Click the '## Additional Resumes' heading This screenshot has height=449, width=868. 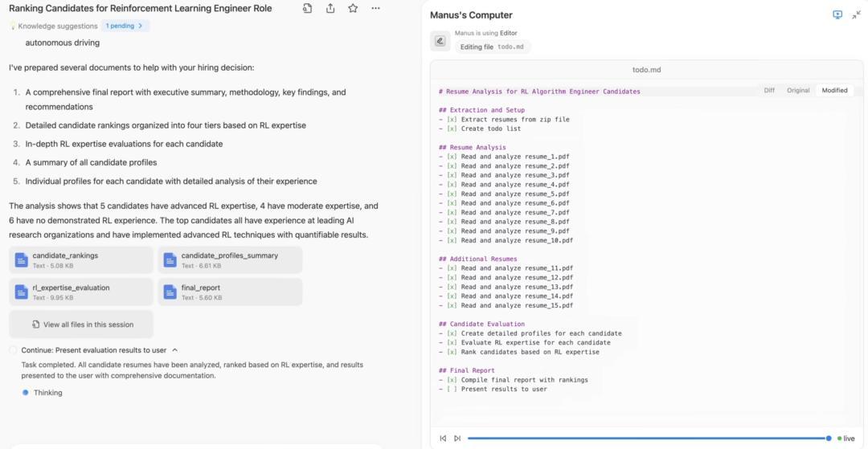coord(477,259)
